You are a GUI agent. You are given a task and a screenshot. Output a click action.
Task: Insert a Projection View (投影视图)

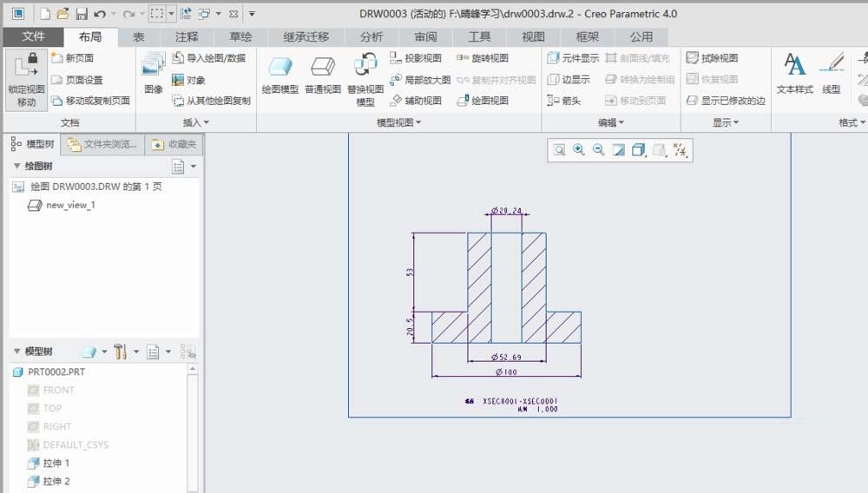(416, 58)
